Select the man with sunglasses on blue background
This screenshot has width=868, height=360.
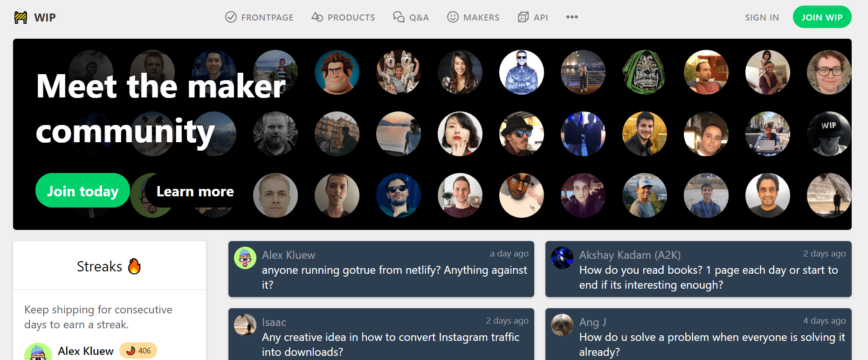[399, 195]
